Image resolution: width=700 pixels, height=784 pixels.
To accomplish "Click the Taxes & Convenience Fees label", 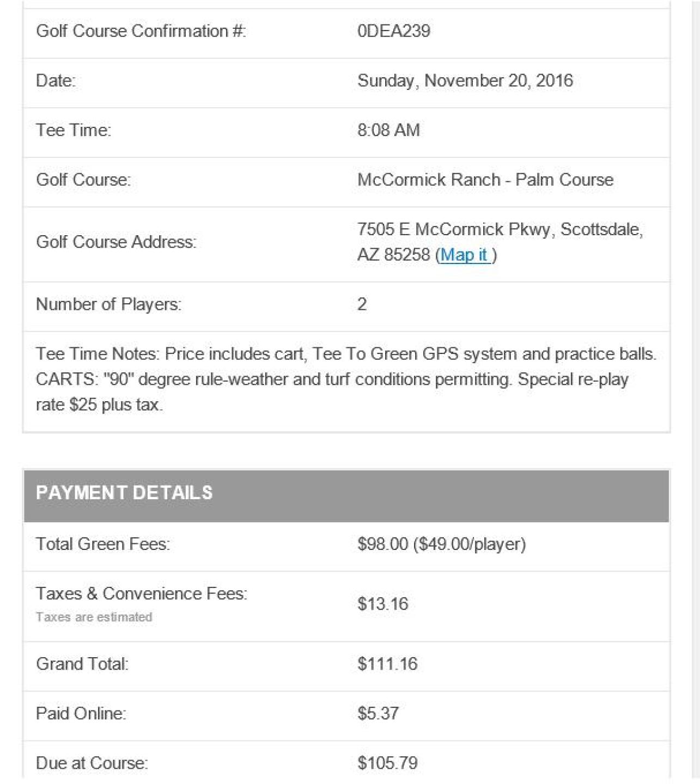I will [x=141, y=593].
